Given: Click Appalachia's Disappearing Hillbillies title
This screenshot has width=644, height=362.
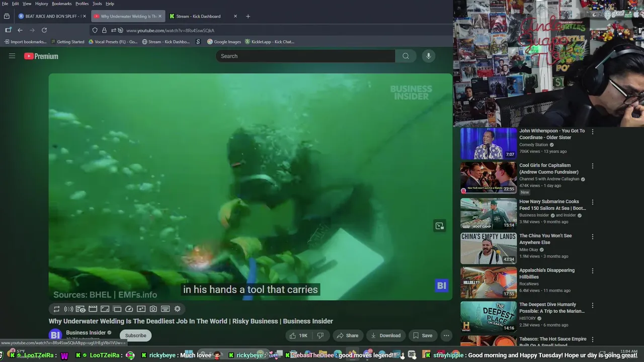Looking at the screenshot, I should click(x=547, y=274).
